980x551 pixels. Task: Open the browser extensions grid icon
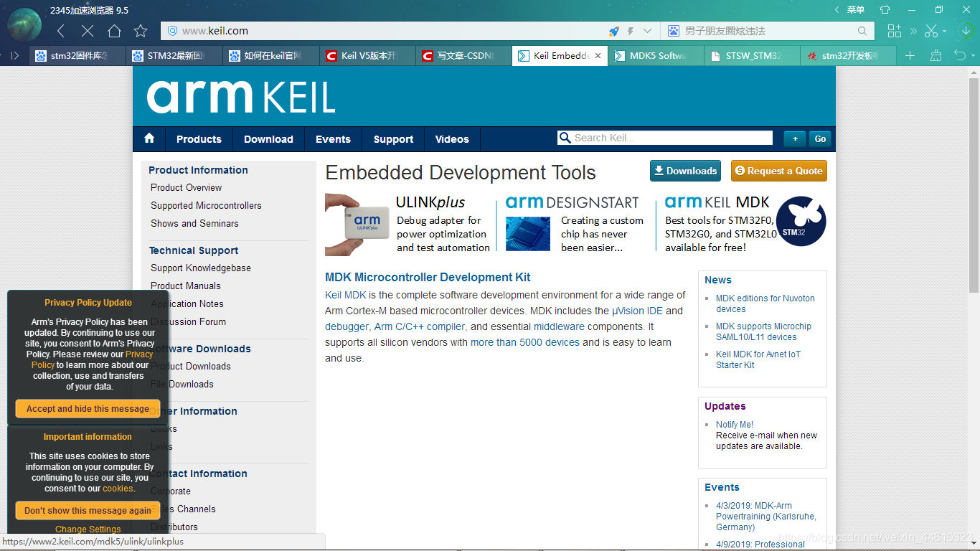click(894, 31)
